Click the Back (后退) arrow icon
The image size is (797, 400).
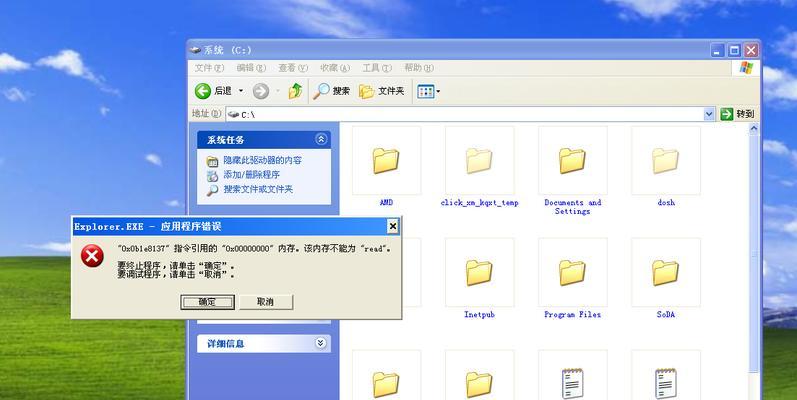pyautogui.click(x=203, y=91)
